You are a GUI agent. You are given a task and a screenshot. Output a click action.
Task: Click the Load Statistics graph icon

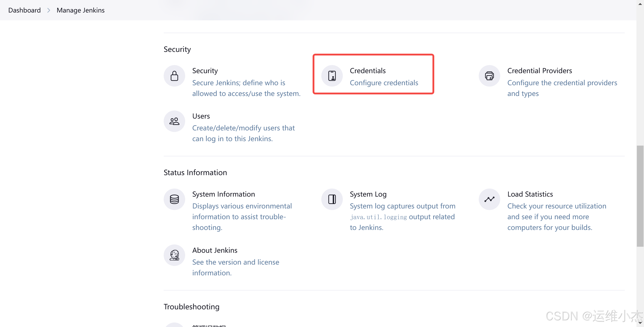tap(489, 199)
